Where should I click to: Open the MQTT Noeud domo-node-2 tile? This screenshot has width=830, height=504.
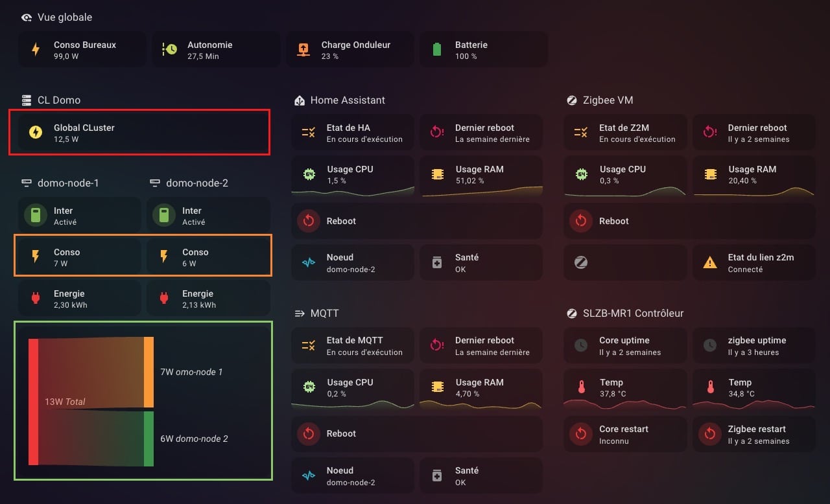coord(352,475)
